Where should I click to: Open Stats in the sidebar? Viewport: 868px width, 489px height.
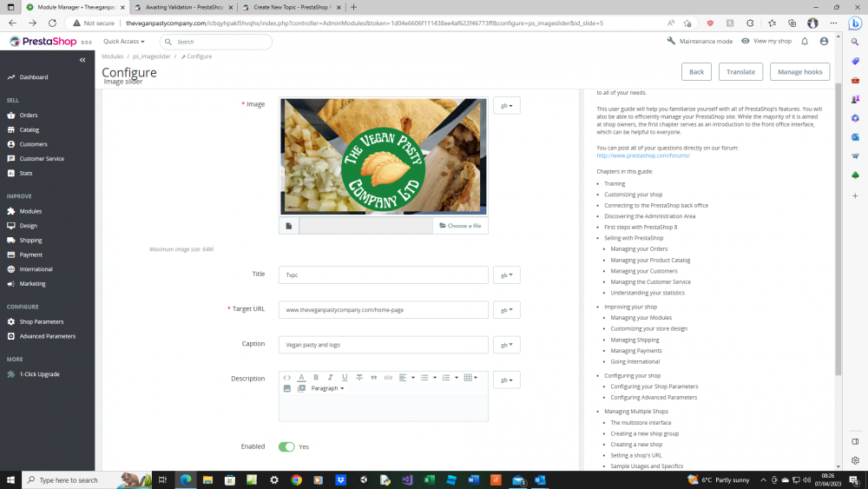tap(26, 174)
